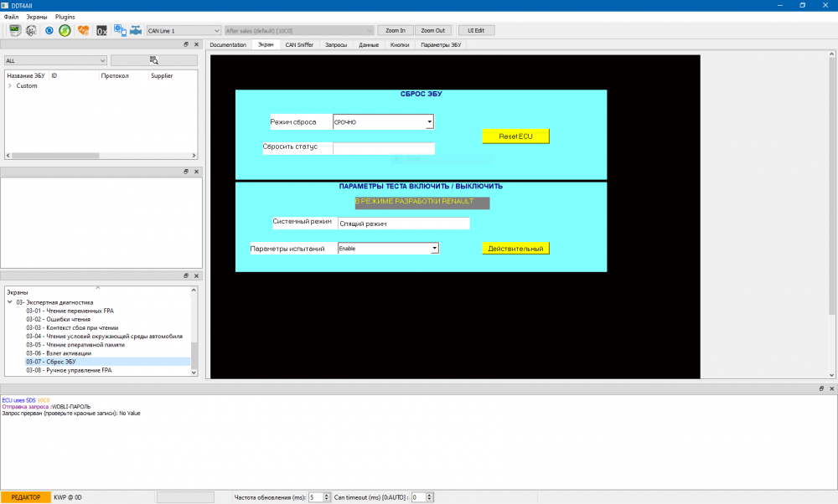Image resolution: width=838 pixels, height=504 pixels.
Task: Click the blue device-sync toolbar icon
Action: tap(120, 30)
